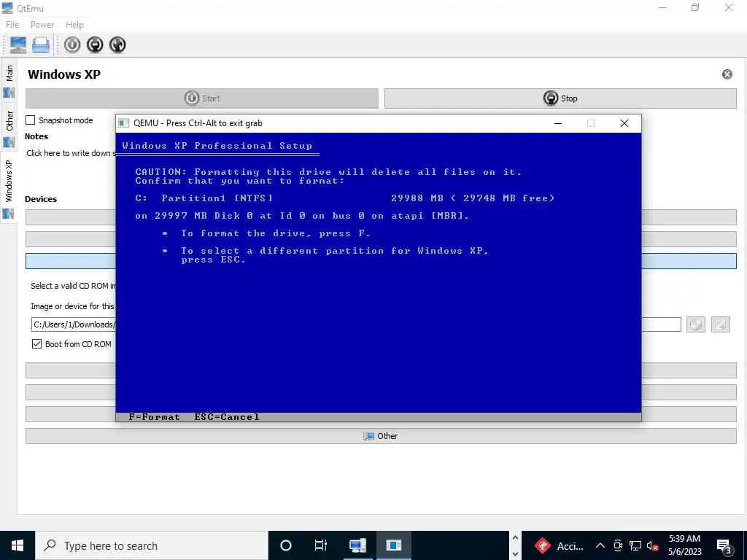Click the taskbar toolbar scroll up arrow
Viewport: 747px width, 560px height.
tap(515, 538)
